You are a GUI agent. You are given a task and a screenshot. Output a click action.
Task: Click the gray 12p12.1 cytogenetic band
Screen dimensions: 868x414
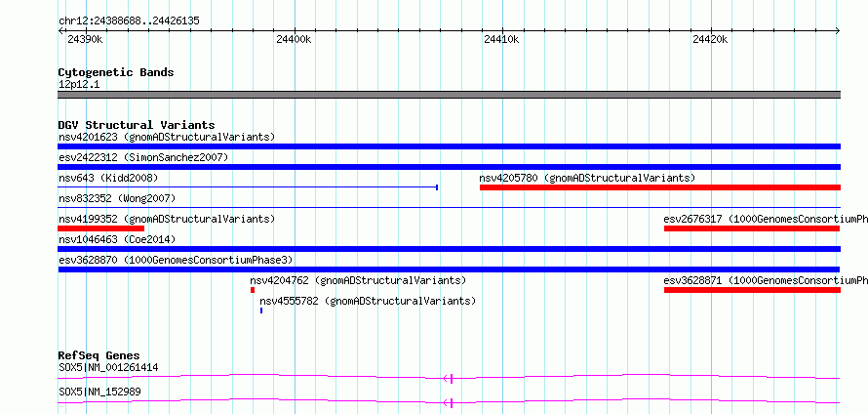click(x=449, y=95)
